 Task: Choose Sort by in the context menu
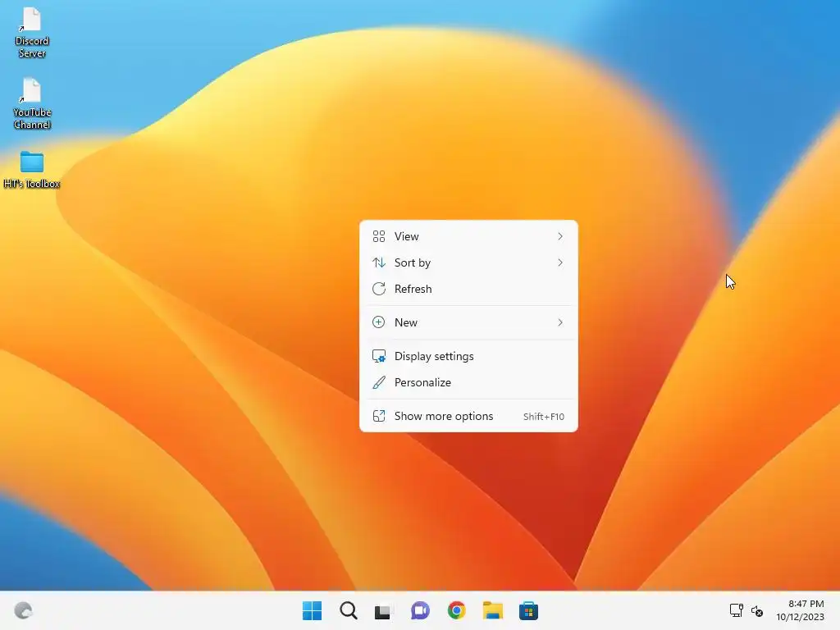click(468, 262)
